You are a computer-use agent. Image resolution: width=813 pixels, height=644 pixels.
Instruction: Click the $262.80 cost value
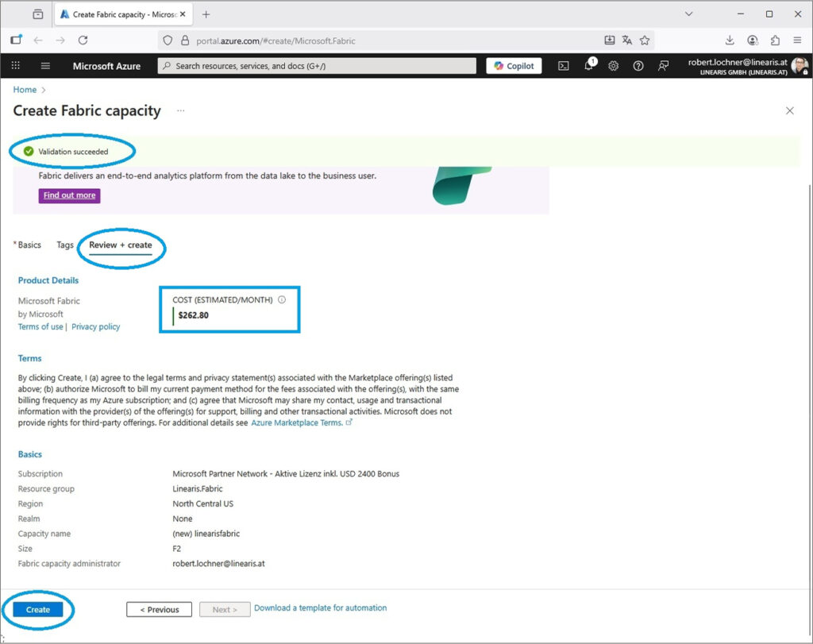(194, 315)
